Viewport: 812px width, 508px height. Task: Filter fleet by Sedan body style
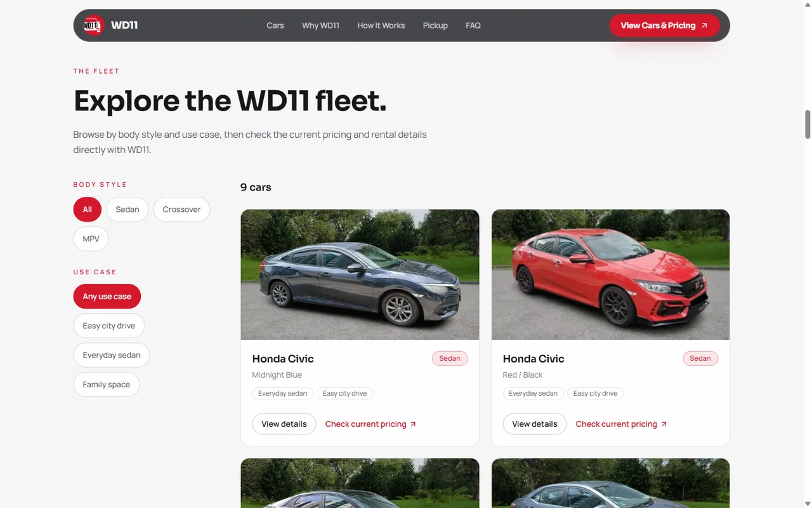(128, 210)
